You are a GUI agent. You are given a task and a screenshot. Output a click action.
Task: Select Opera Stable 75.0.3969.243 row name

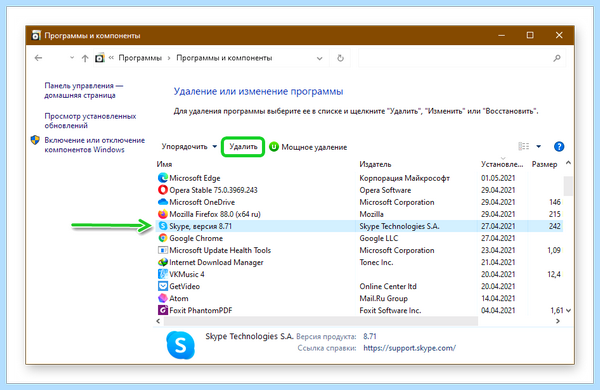pos(213,190)
